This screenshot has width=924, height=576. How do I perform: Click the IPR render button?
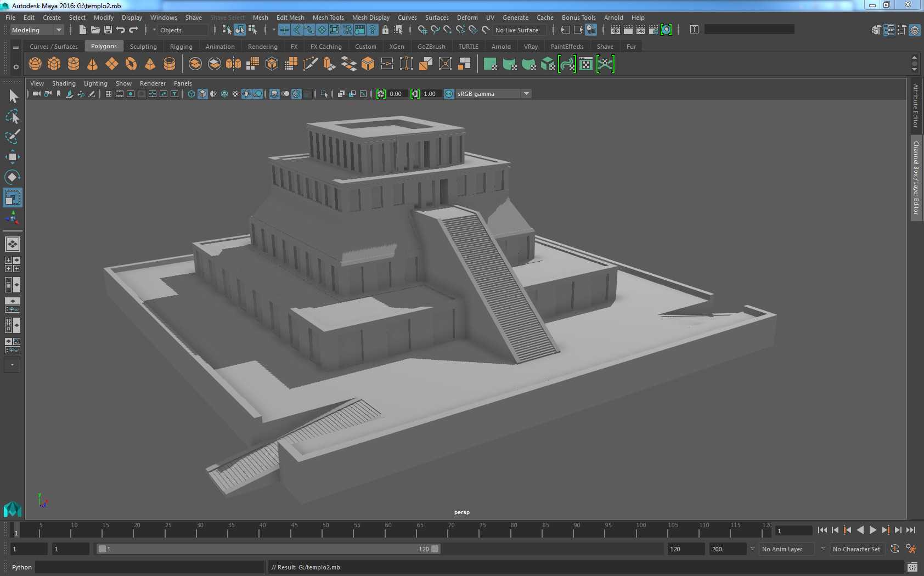click(x=640, y=30)
